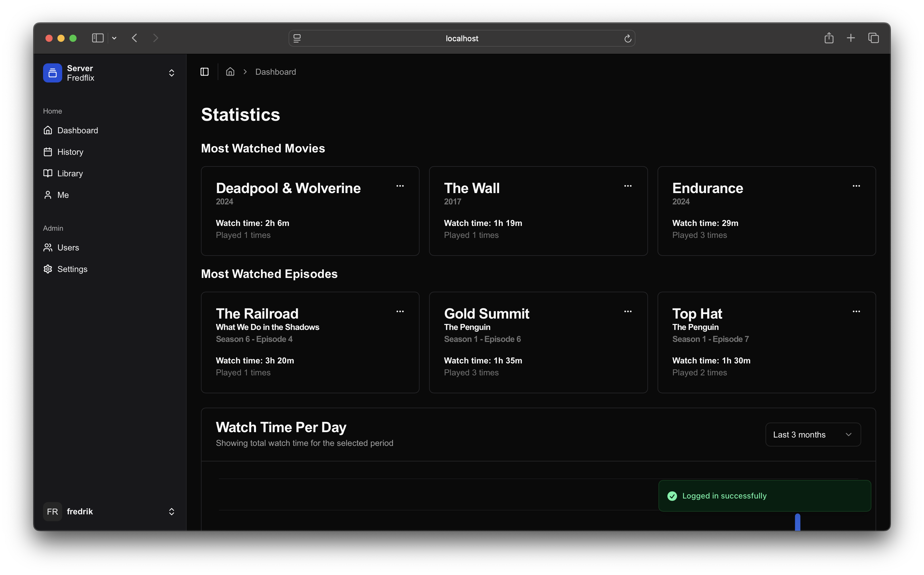
Task: Open the Settings admin page
Action: (109, 269)
